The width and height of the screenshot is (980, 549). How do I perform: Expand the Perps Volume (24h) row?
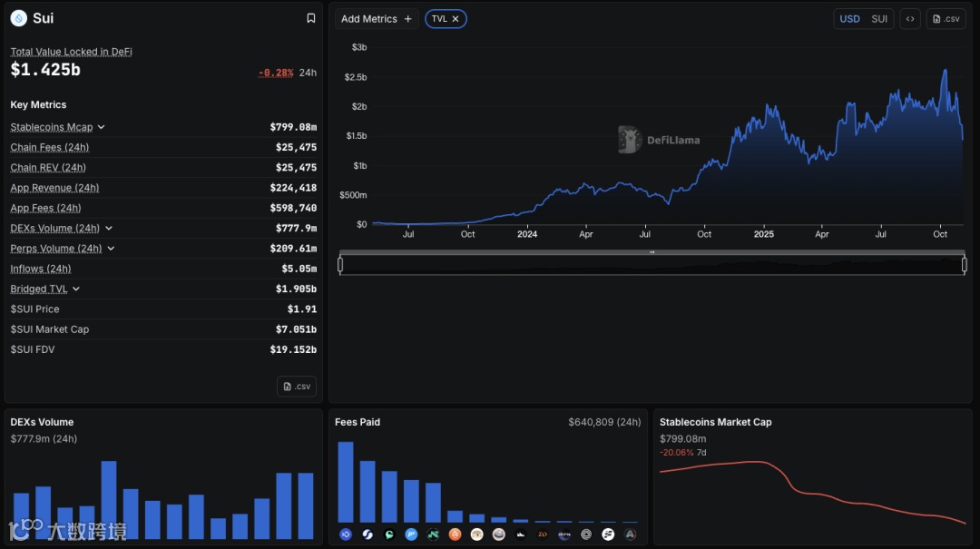(x=111, y=249)
